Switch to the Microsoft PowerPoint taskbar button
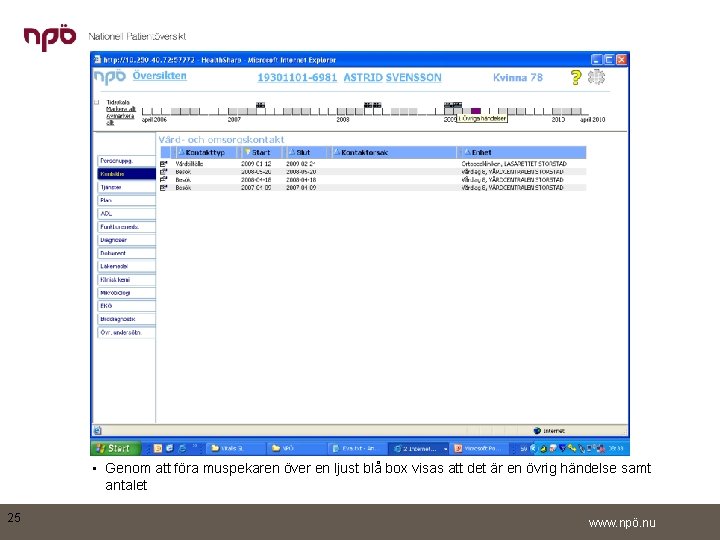Image resolution: width=720 pixels, height=540 pixels. [480, 449]
